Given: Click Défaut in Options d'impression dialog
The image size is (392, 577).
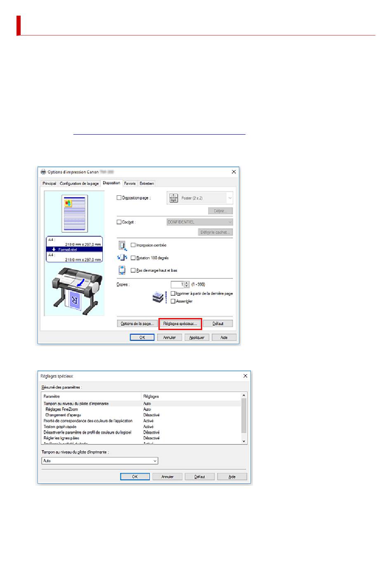Looking at the screenshot, I should [x=218, y=324].
